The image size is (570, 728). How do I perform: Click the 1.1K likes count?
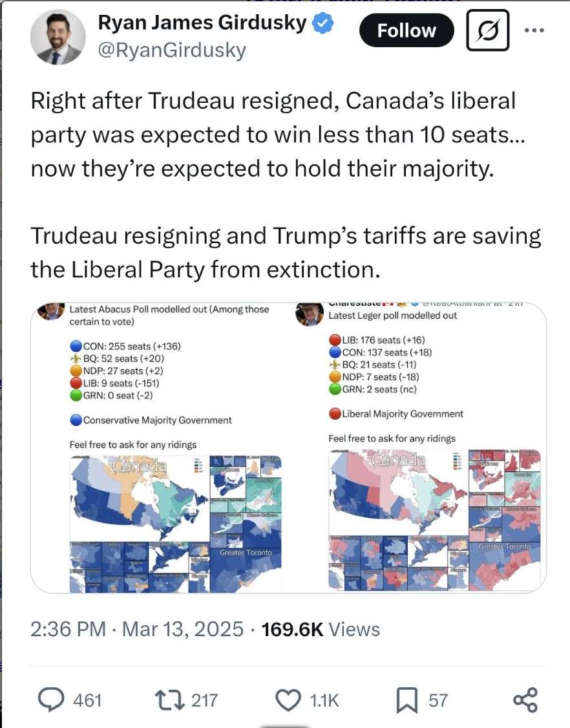324,700
